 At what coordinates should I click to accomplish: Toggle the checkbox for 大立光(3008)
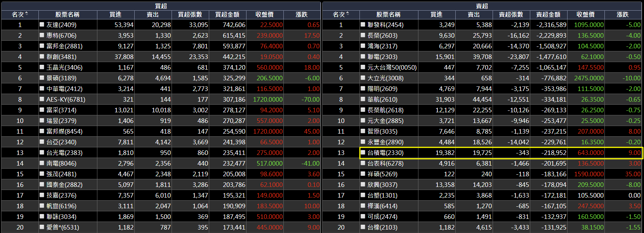point(363,78)
